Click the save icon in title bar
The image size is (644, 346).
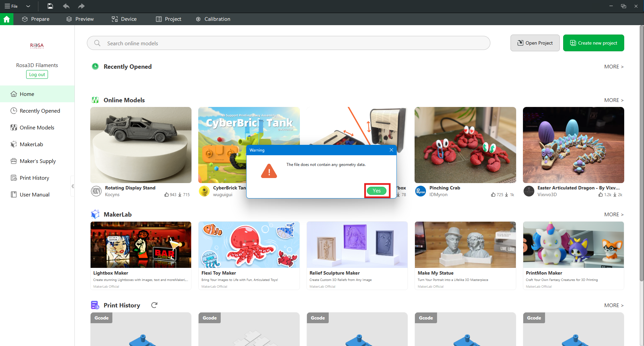50,6
